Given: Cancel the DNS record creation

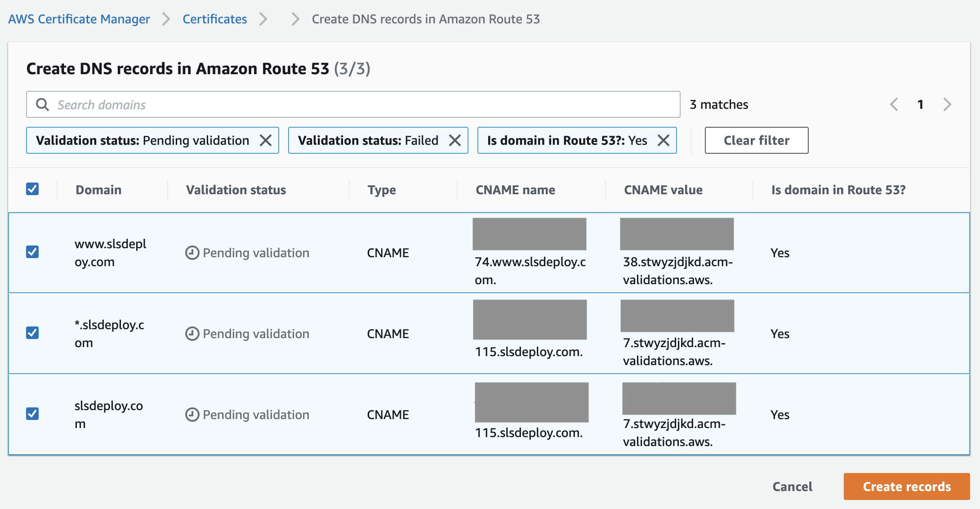Looking at the screenshot, I should [792, 487].
